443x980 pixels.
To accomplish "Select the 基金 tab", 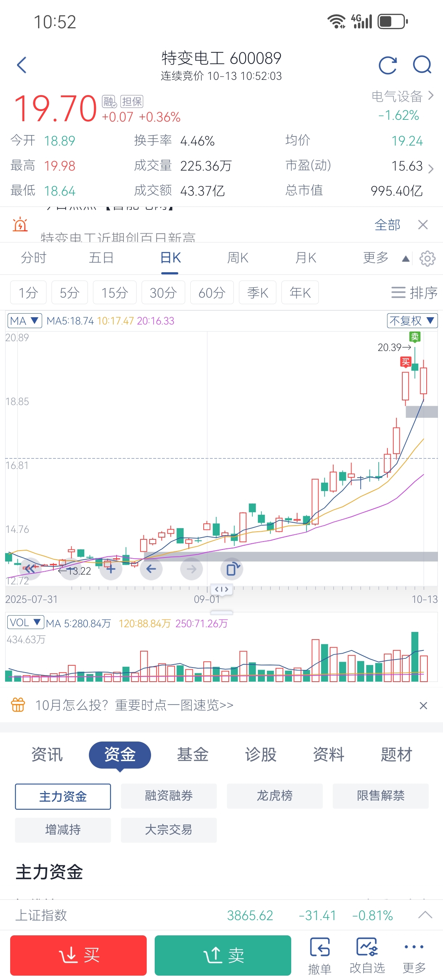I will 192,754.
